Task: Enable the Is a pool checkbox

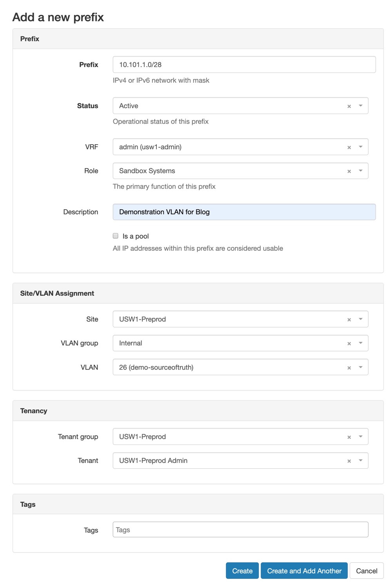Action: click(x=116, y=236)
